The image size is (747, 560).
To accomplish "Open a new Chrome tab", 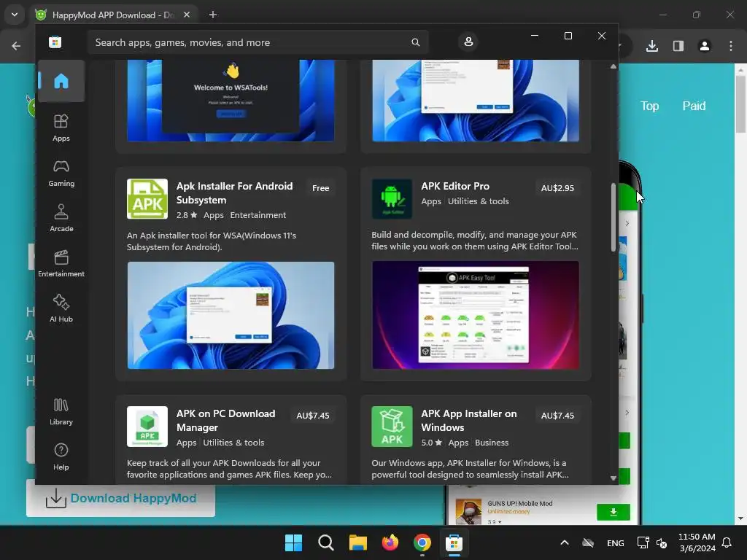I will pos(213,15).
